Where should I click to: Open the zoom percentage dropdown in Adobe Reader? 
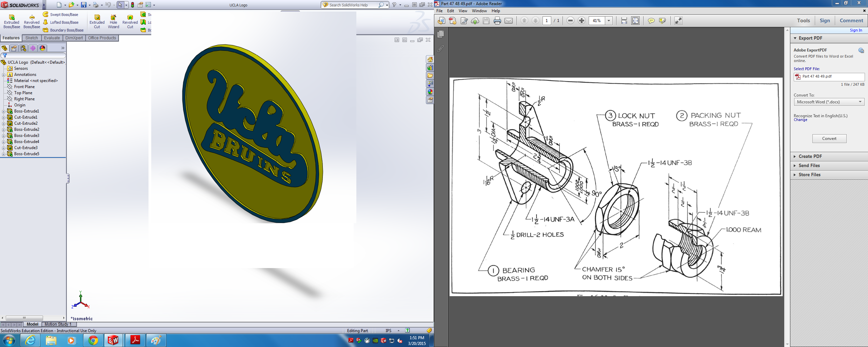coord(609,21)
